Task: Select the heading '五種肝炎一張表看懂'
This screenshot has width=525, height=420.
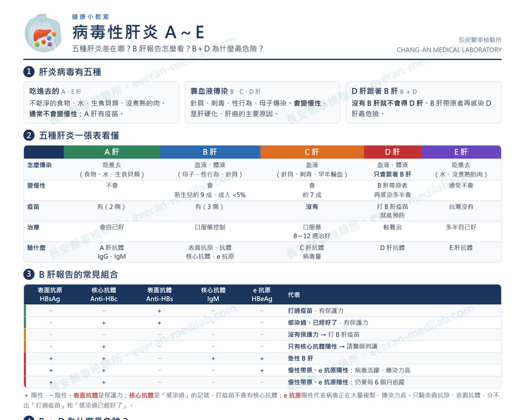Action: click(x=79, y=136)
